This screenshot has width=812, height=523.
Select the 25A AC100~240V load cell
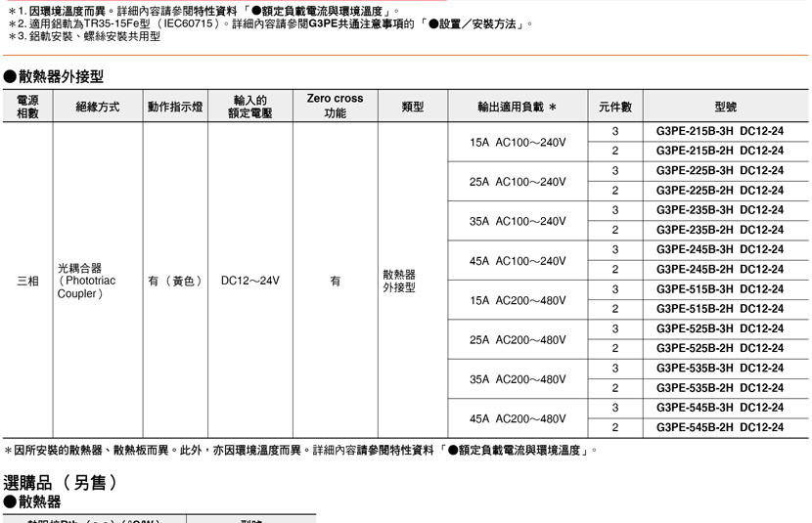pos(518,182)
